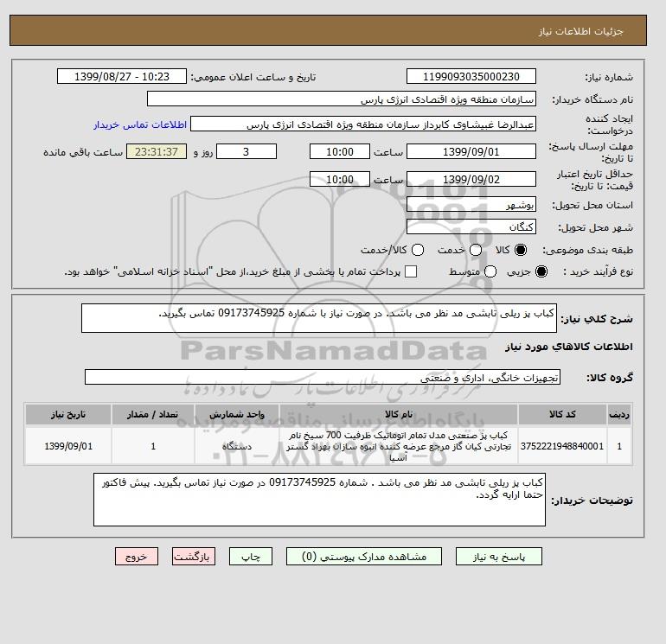Click the نام کالا column header
Screen dimensions: 666x644
click(x=399, y=414)
